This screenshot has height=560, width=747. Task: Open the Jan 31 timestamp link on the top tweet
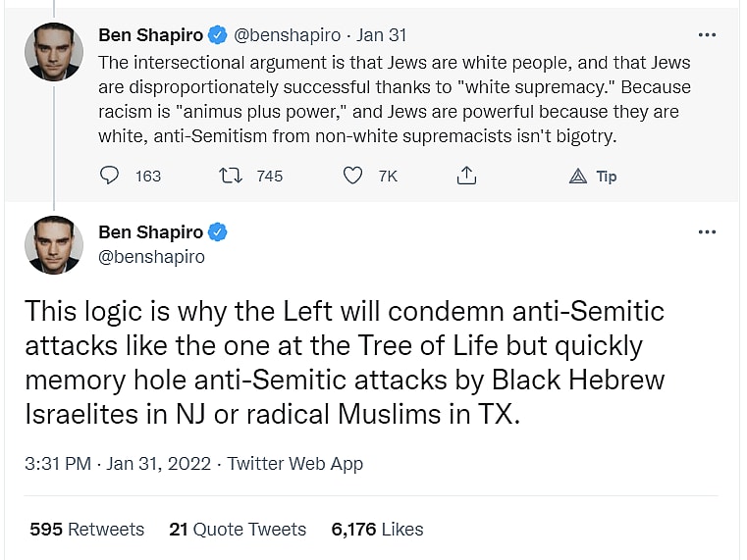pyautogui.click(x=381, y=35)
